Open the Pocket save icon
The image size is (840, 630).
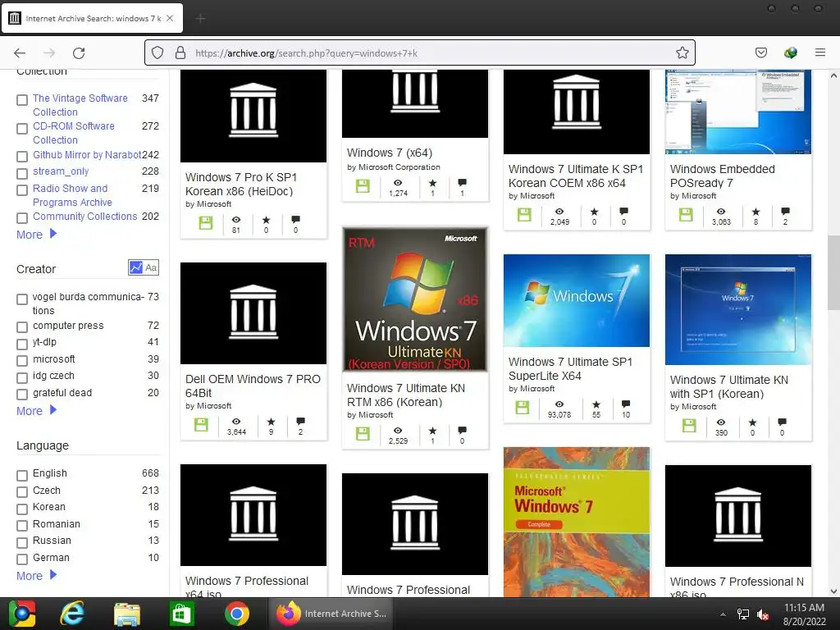tap(761, 52)
